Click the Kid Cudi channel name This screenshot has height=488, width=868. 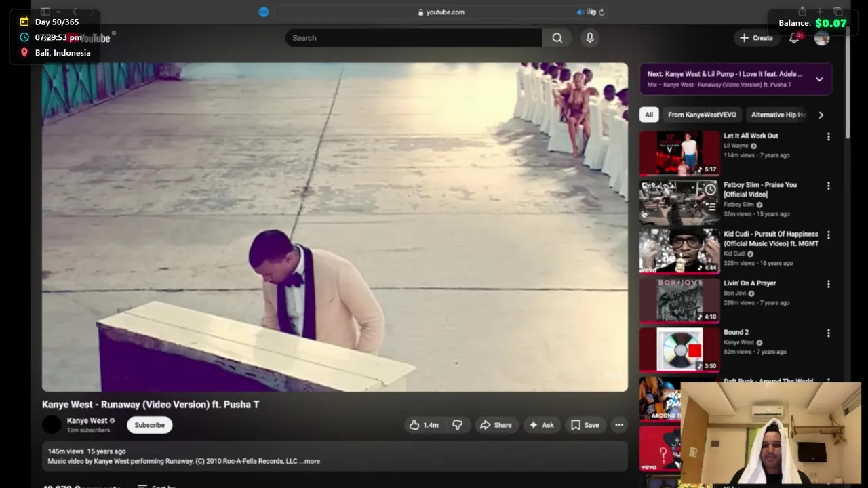[x=734, y=253]
